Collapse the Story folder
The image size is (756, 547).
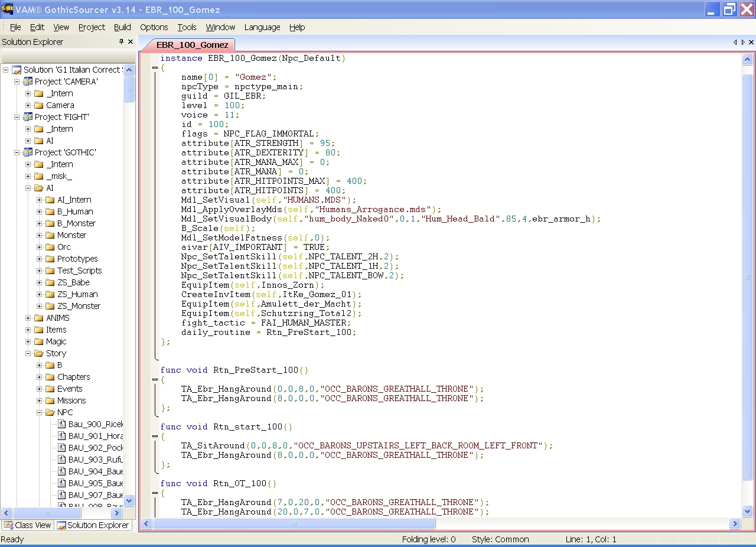28,353
